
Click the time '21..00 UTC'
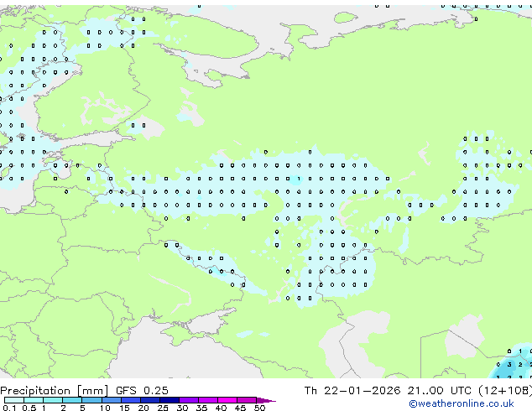[440, 391]
